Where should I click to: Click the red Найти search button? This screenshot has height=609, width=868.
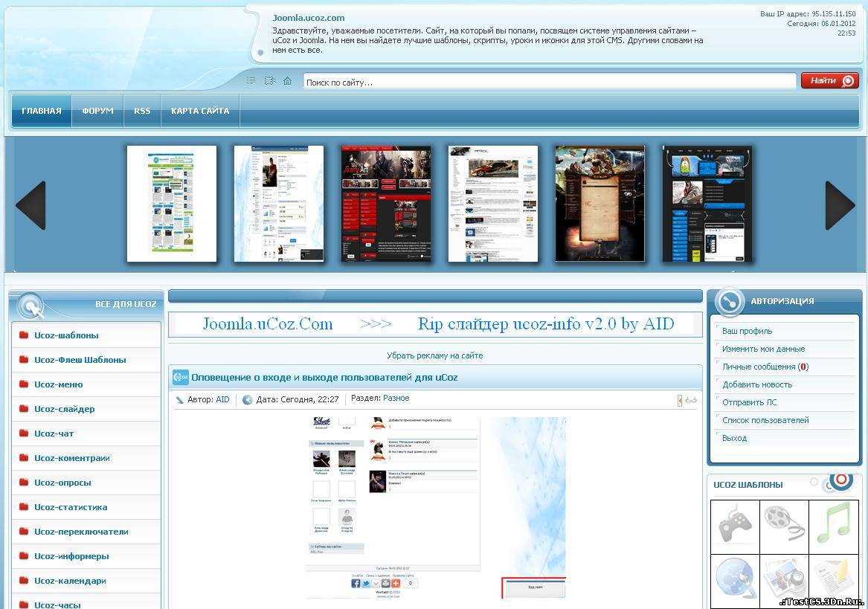pyautogui.click(x=830, y=81)
